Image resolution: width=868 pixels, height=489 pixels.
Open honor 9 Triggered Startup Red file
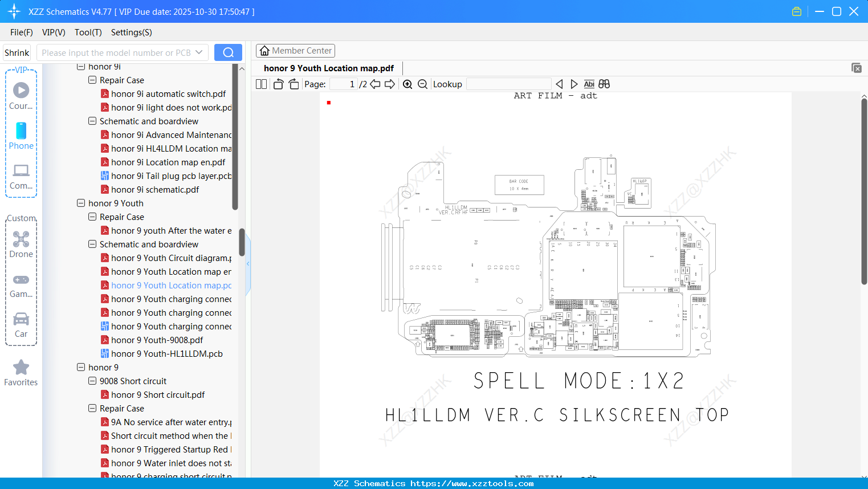click(166, 450)
